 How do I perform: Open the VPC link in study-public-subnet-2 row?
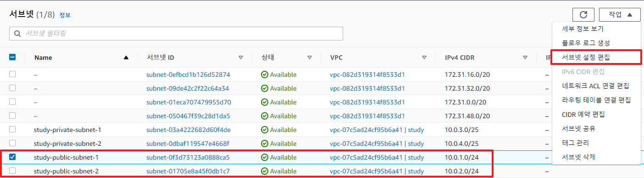pos(377,171)
